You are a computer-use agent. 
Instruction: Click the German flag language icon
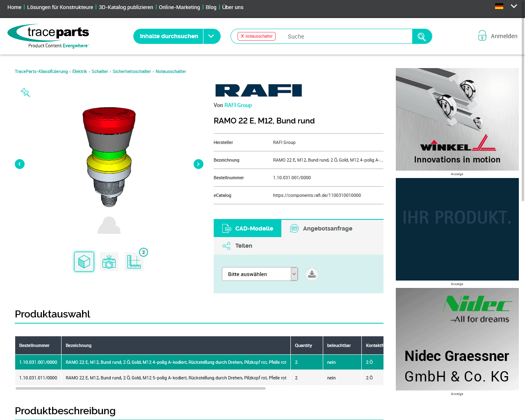click(x=499, y=6)
